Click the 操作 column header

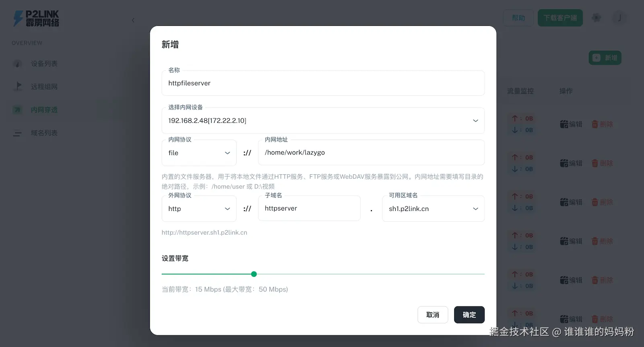[566, 91]
